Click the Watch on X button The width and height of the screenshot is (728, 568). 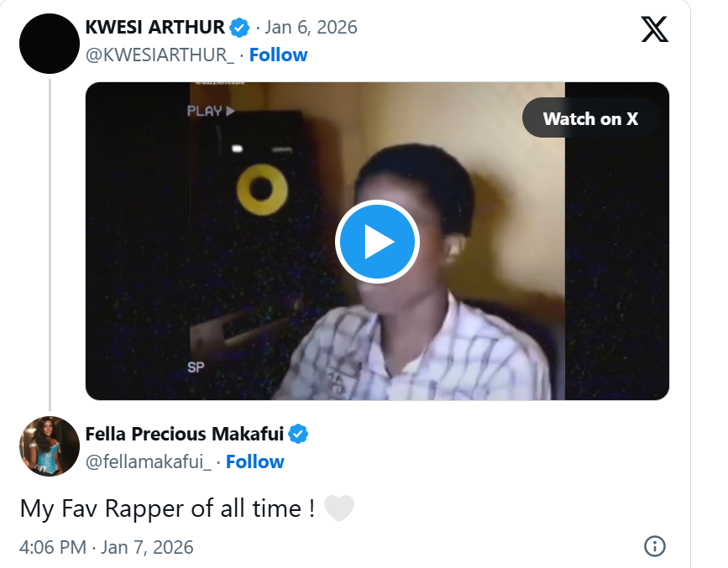coord(590,118)
